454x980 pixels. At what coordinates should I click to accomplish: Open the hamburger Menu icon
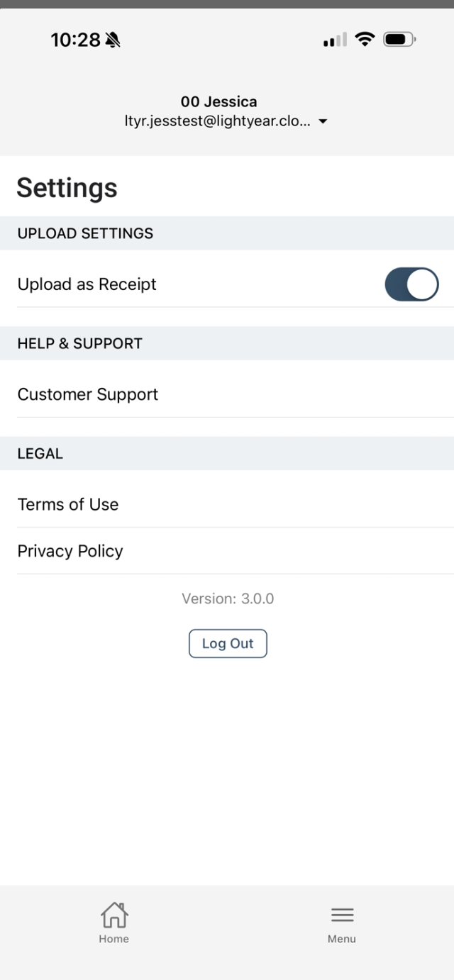coord(342,915)
